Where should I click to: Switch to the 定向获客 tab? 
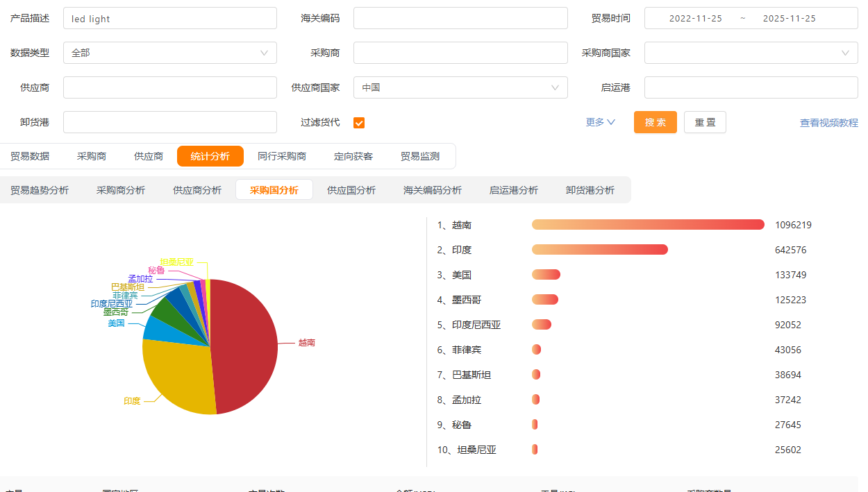coord(353,156)
